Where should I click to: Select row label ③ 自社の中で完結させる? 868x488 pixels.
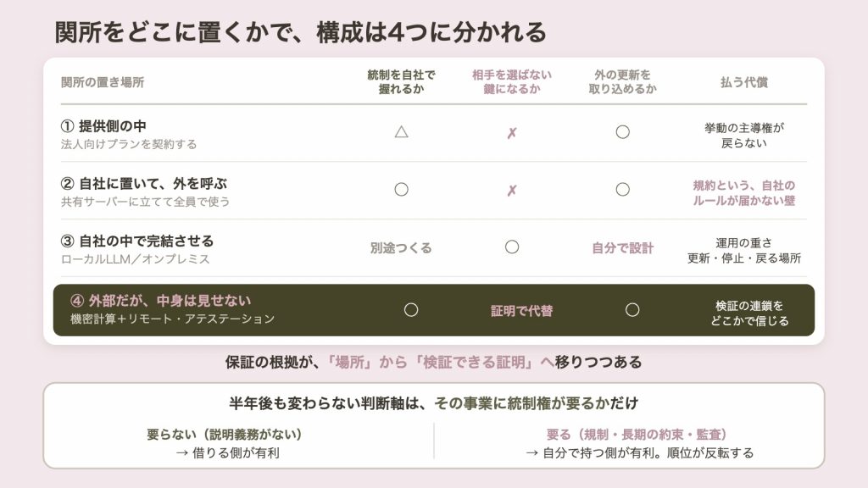pyautogui.click(x=136, y=241)
